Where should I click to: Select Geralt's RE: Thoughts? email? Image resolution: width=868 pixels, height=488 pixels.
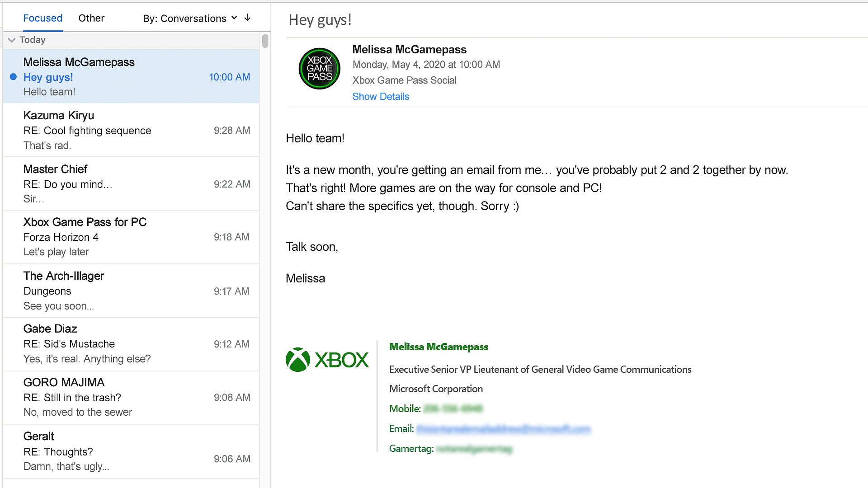[x=131, y=451]
